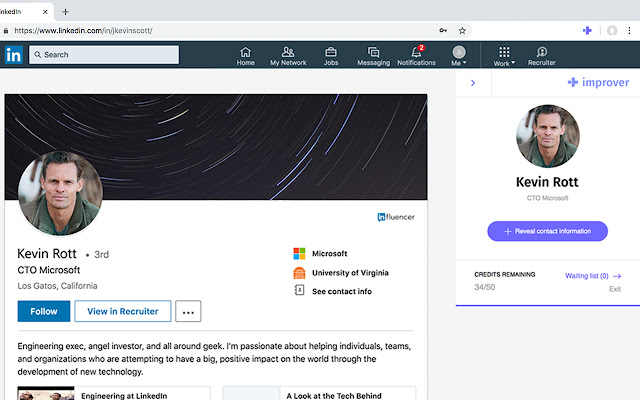Click View in Recruiter button
This screenshot has height=400, width=640.
(123, 311)
